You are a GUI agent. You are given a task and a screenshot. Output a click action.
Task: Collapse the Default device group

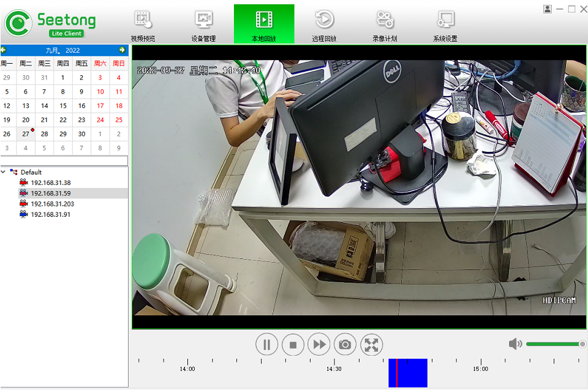[x=4, y=172]
